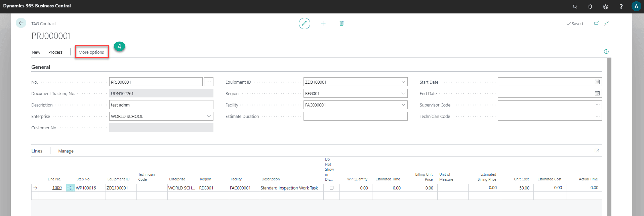The height and width of the screenshot is (216, 644).
Task: Click the Manage button in Lines
Action: tap(66, 151)
